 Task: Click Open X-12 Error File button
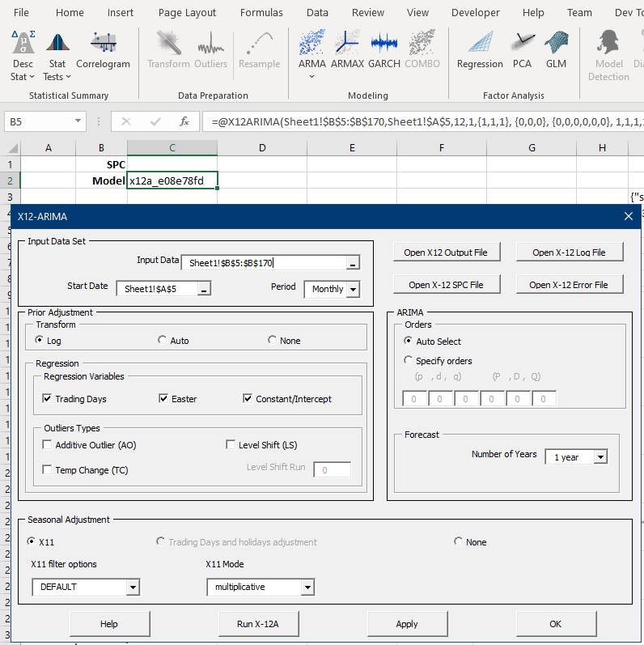[569, 284]
